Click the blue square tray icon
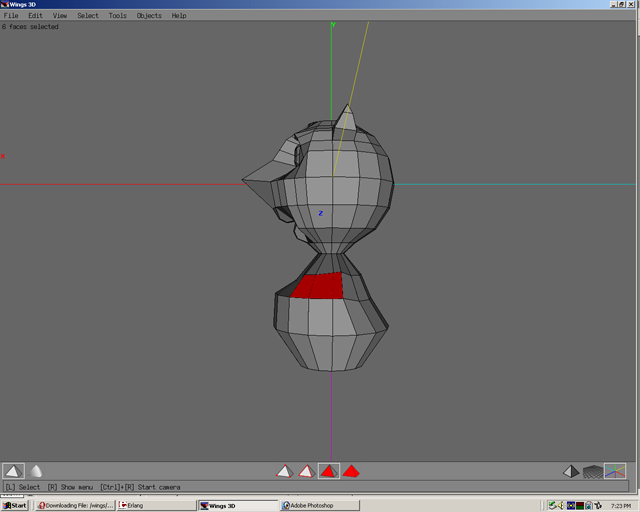The image size is (640, 512). [571, 505]
